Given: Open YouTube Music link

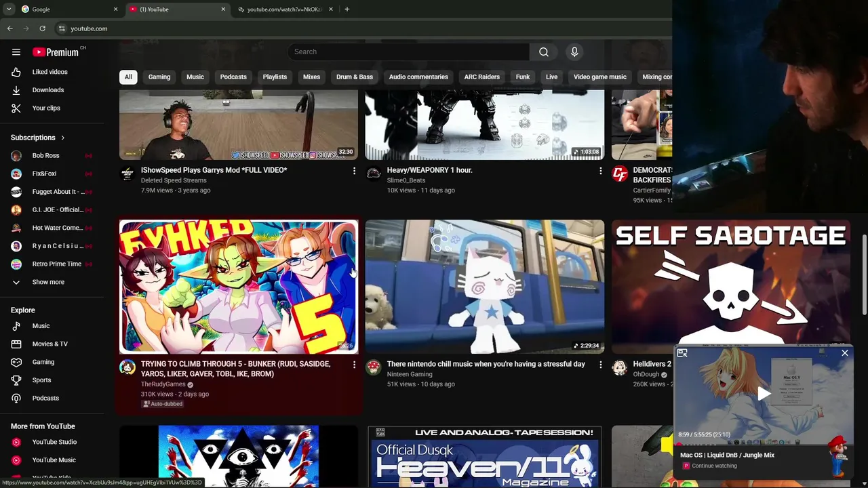Looking at the screenshot, I should coord(54,460).
